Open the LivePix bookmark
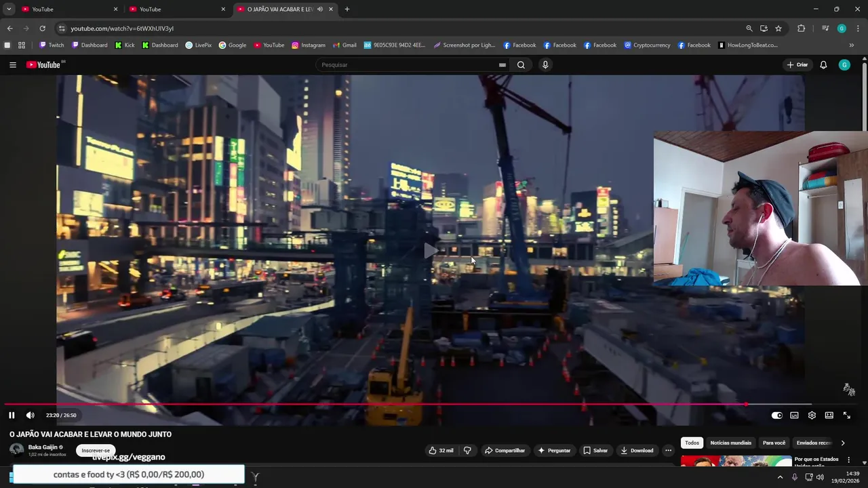The height and width of the screenshot is (488, 868). tap(199, 45)
